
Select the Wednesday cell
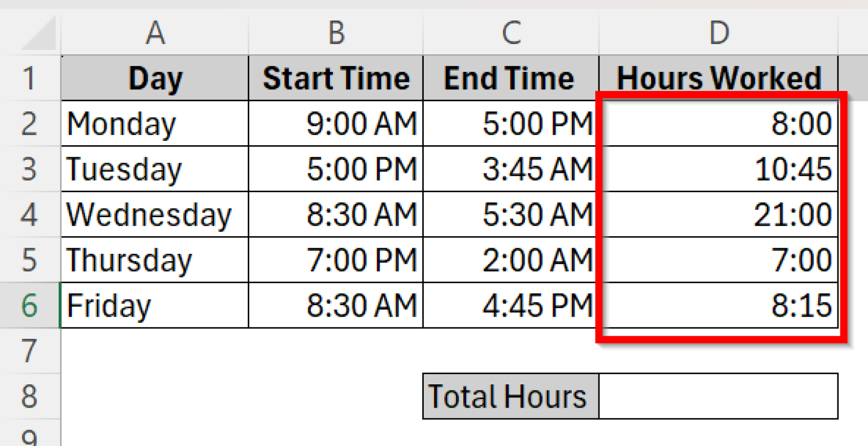pyautogui.click(x=155, y=214)
